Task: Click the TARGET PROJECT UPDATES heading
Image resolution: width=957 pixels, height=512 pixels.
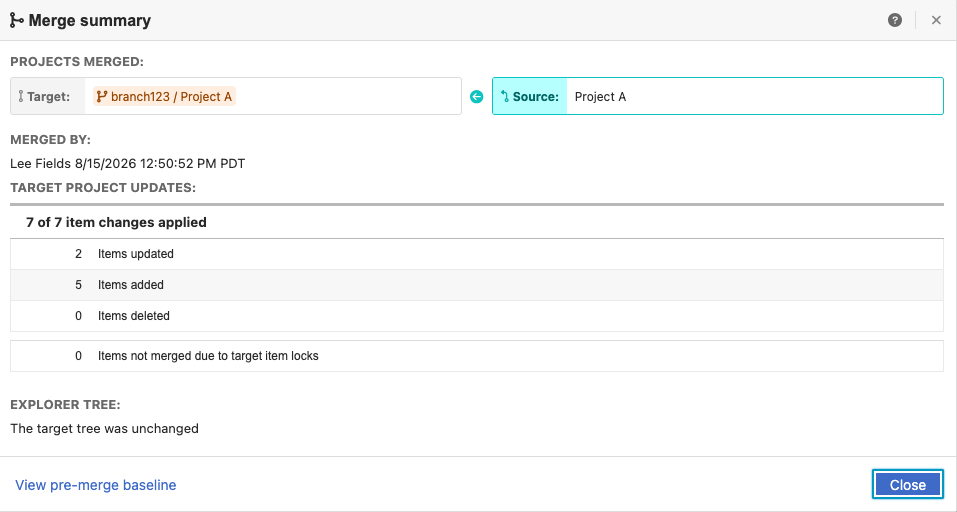Action: [x=103, y=187]
